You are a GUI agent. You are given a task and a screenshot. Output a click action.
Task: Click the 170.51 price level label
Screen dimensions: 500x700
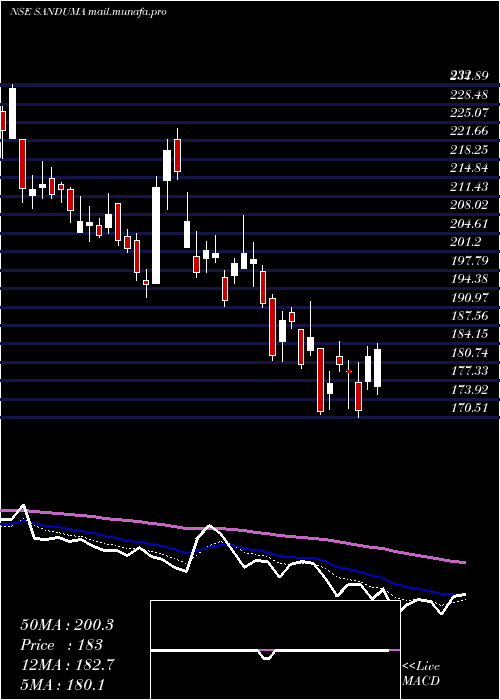(x=468, y=408)
